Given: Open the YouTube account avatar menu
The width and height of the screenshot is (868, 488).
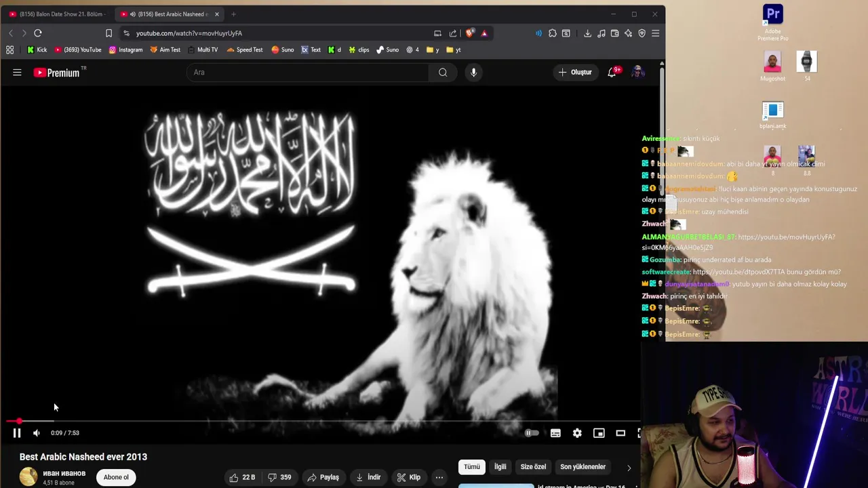Looking at the screenshot, I should click(x=637, y=73).
